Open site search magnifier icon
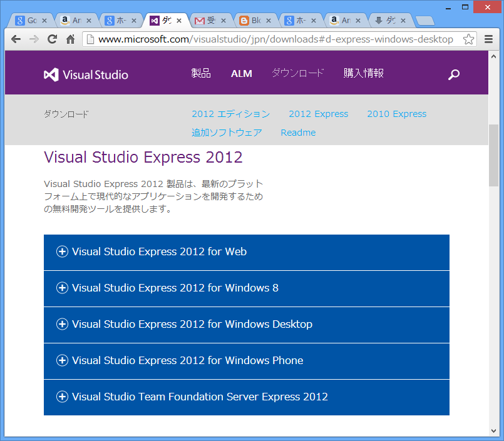 pyautogui.click(x=454, y=74)
